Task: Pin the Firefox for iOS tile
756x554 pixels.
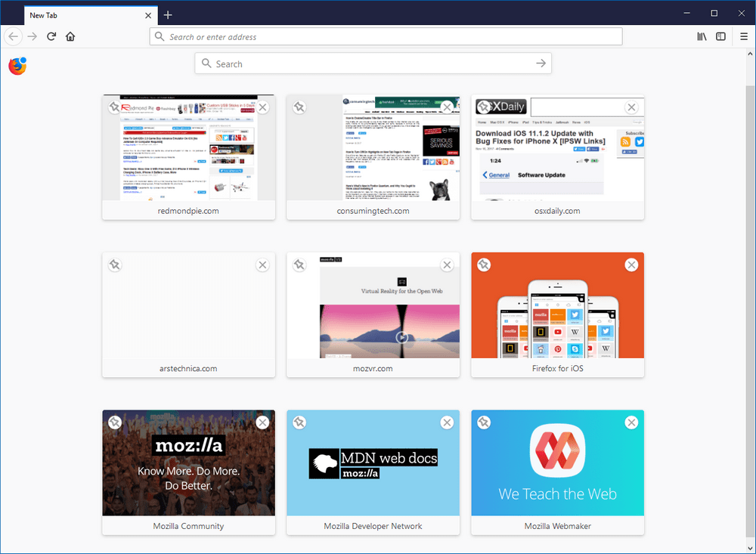Action: [483, 265]
